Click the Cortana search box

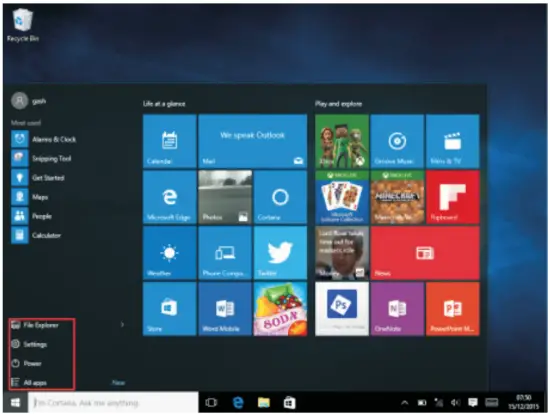click(x=113, y=402)
